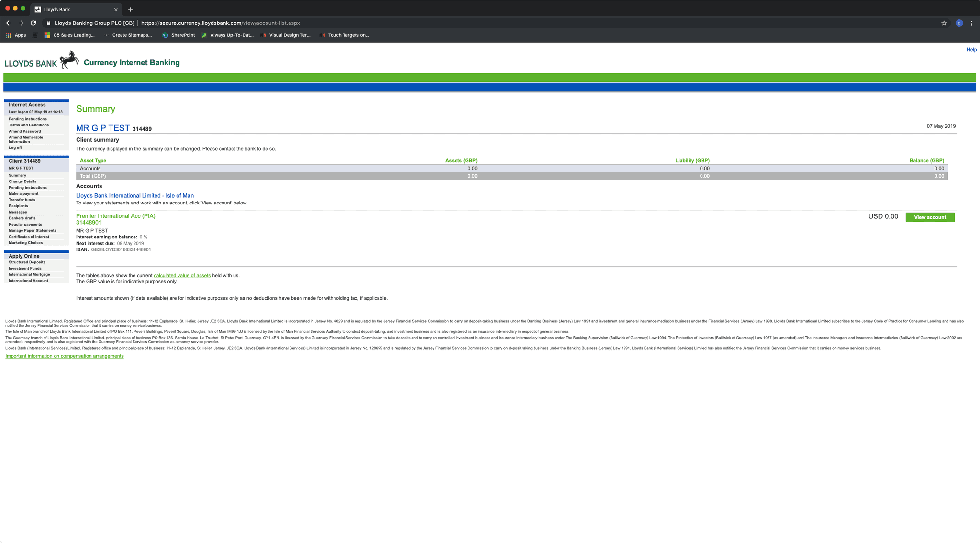
Task: Click Log off in sidebar
Action: point(15,148)
